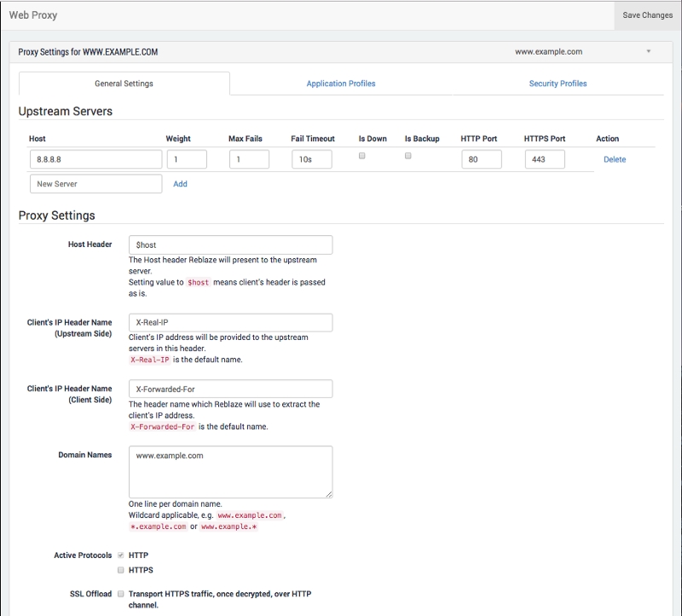Click the HTTPS Port field
The image size is (682, 616).
point(544,159)
